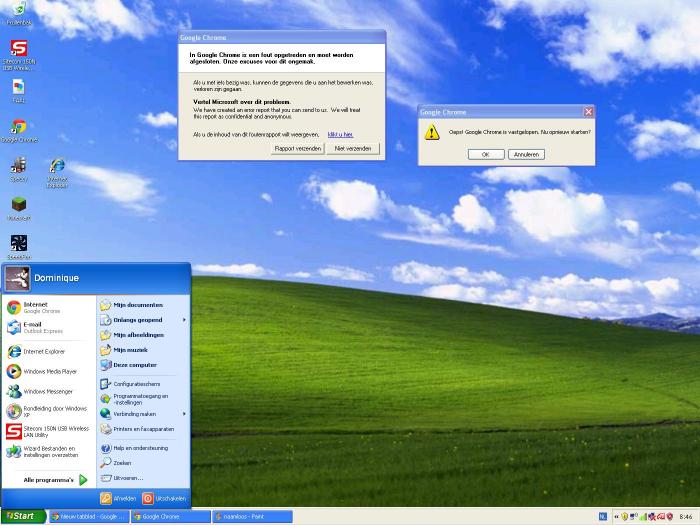Viewport: 700px width, 525px height.
Task: Start Rondleiding door Windows XP
Action: (48, 411)
